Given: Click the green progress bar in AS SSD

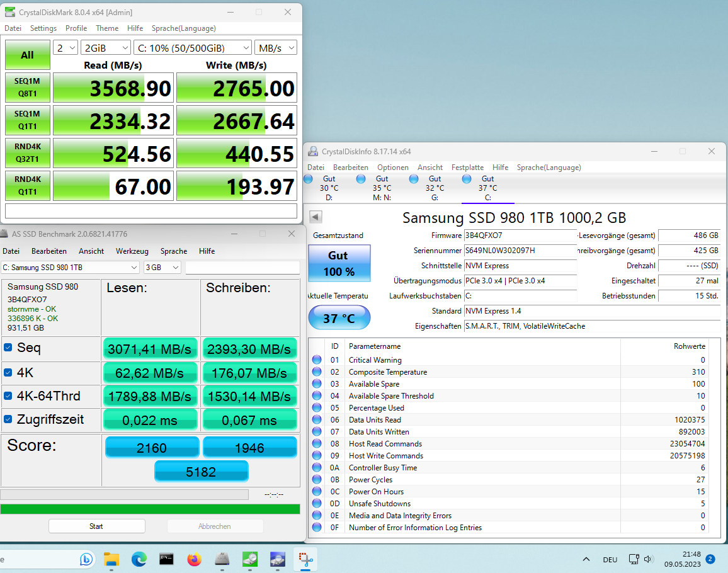Looking at the screenshot, I should pyautogui.click(x=150, y=509).
